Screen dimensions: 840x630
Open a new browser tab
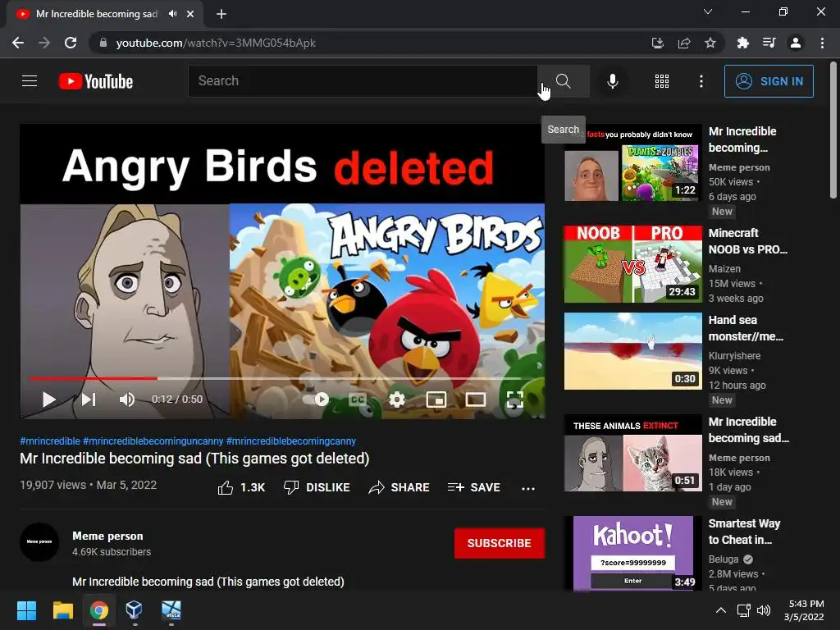(x=221, y=14)
